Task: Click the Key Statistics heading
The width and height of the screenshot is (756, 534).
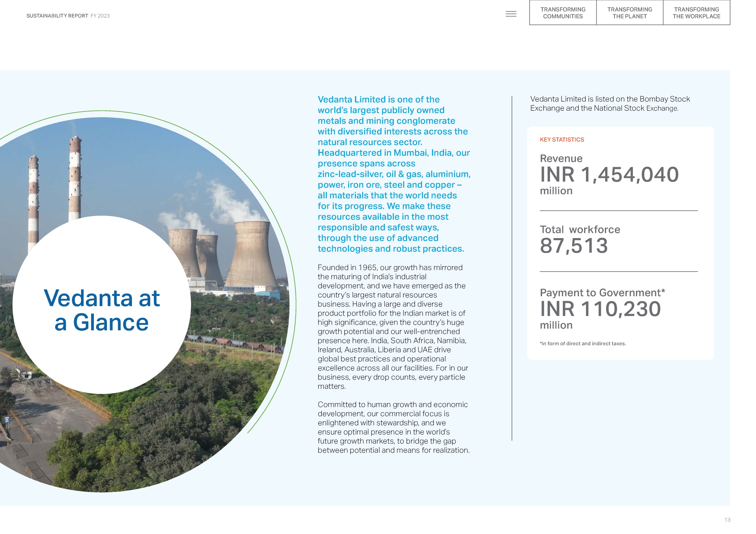Action: click(x=562, y=139)
